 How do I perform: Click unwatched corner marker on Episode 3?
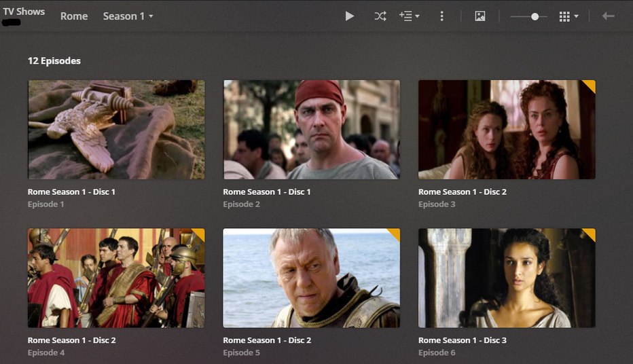tap(590, 85)
